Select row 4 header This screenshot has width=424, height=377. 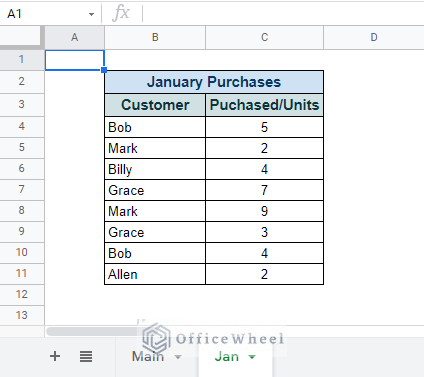22,127
